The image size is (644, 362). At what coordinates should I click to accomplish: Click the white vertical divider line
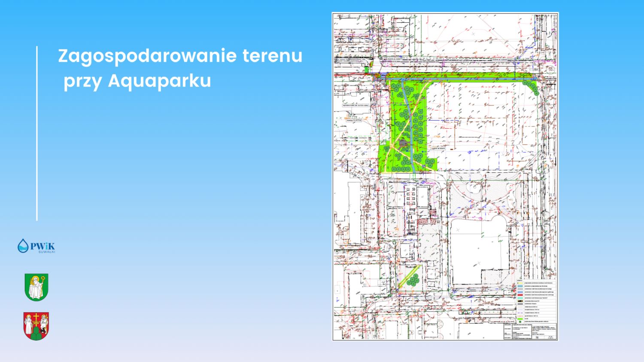point(37,133)
